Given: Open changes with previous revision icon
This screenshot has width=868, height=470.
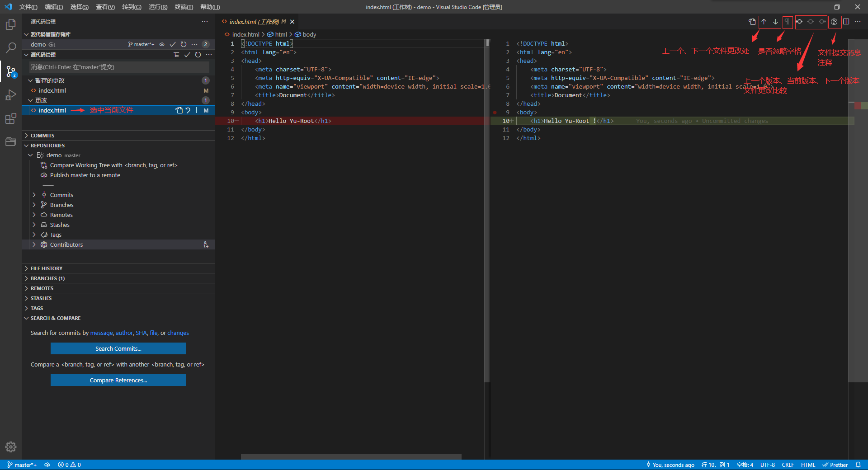Looking at the screenshot, I should (799, 22).
